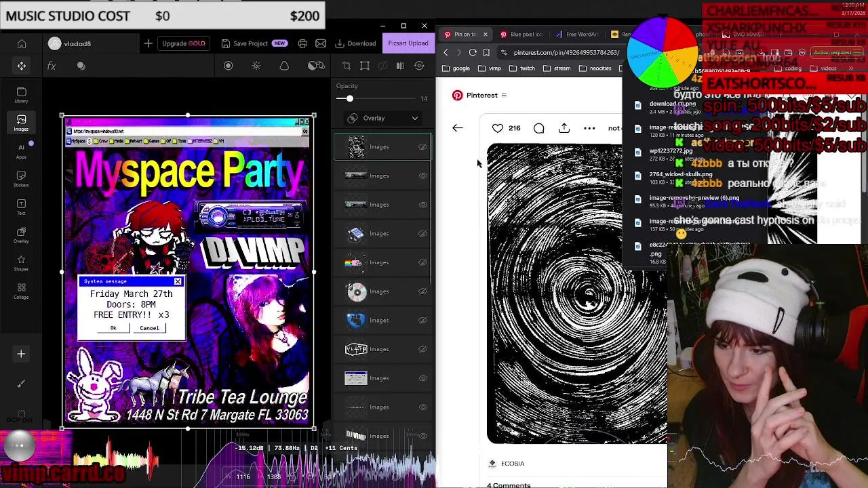Select the Pin on te... browser tab
This screenshot has width=868, height=488.
point(465,34)
